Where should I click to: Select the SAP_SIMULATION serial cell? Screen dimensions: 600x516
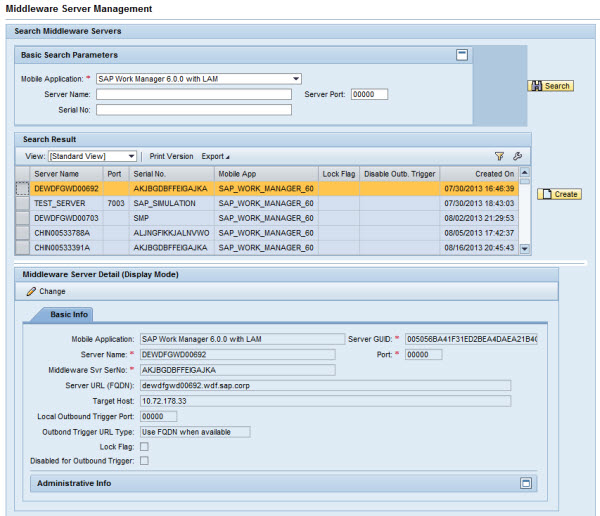tap(172, 203)
